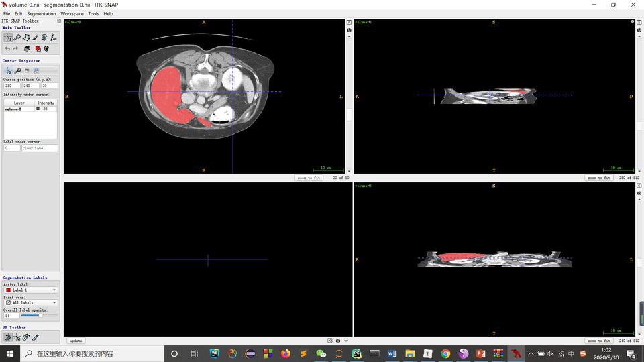Screen dimensions: 644x362
Task: Toggle the coronal view layout expand button
Action: click(x=639, y=186)
